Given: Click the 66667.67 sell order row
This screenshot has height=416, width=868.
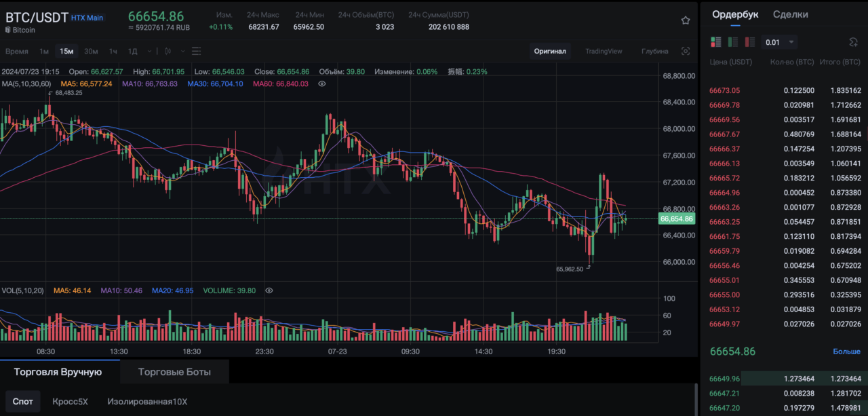Looking at the screenshot, I should point(785,134).
